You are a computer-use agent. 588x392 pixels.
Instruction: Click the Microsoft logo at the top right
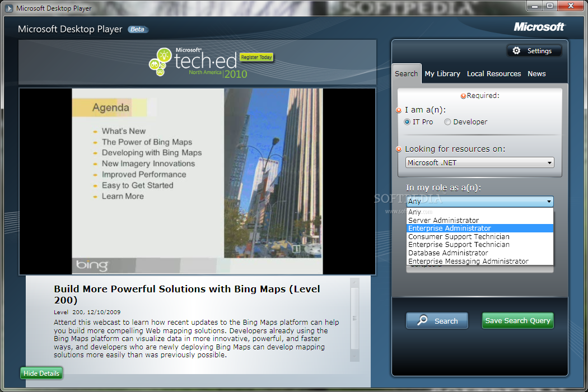(x=539, y=27)
